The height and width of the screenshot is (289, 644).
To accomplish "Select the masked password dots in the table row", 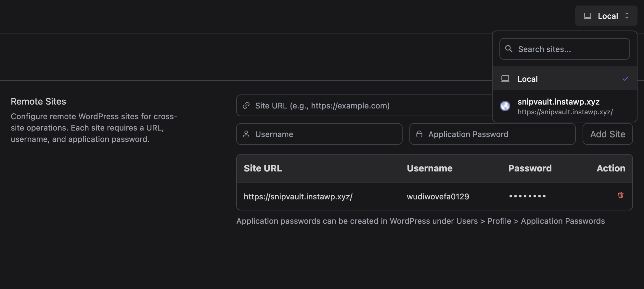I will 527,196.
